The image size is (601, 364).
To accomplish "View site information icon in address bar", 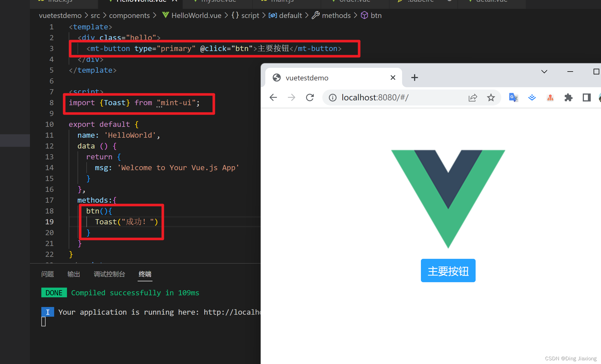I will (x=332, y=98).
